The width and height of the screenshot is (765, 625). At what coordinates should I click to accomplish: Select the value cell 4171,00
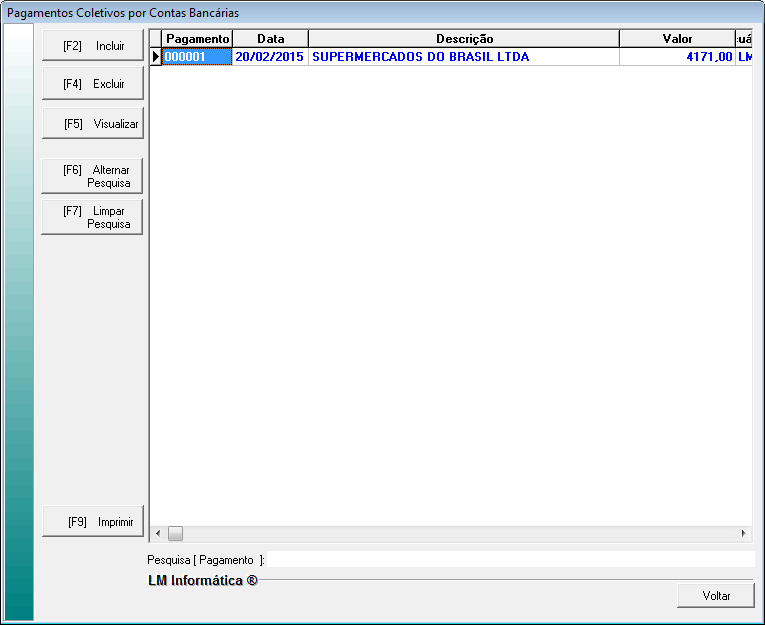[676, 57]
